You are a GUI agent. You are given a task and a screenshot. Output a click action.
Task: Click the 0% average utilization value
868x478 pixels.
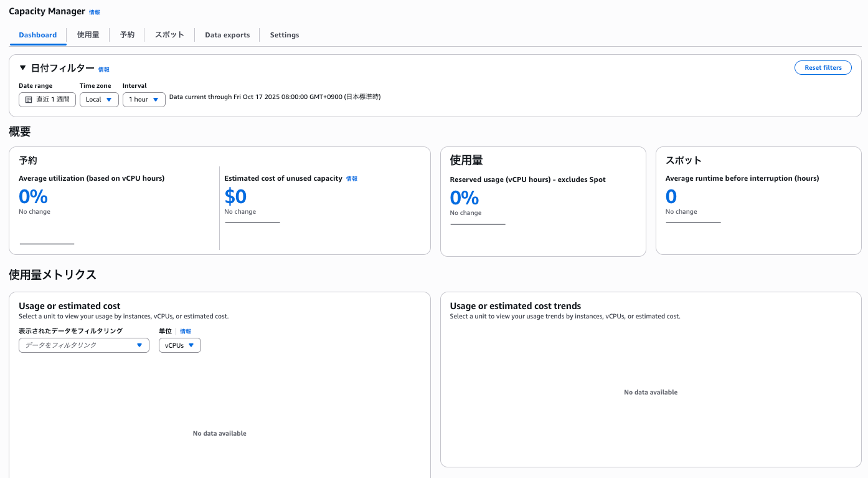click(x=34, y=197)
